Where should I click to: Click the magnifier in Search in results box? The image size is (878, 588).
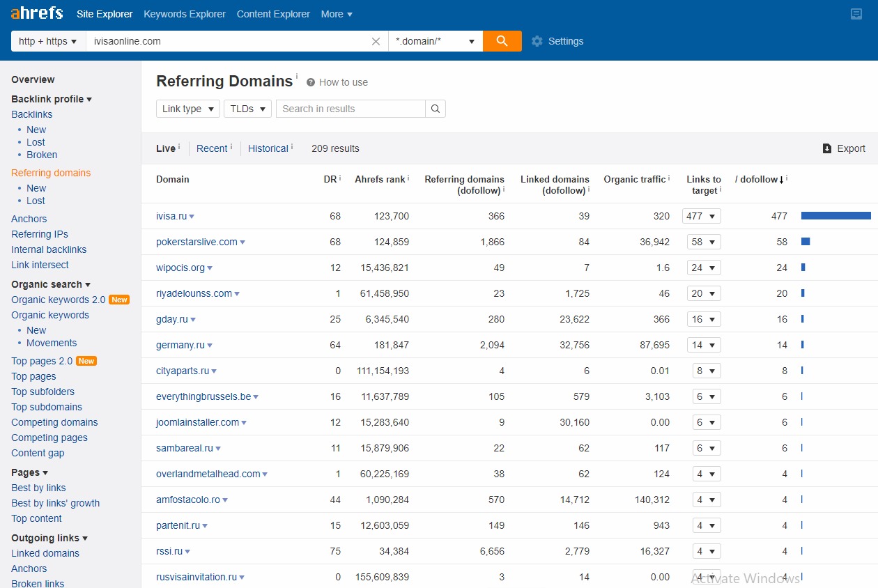point(435,109)
